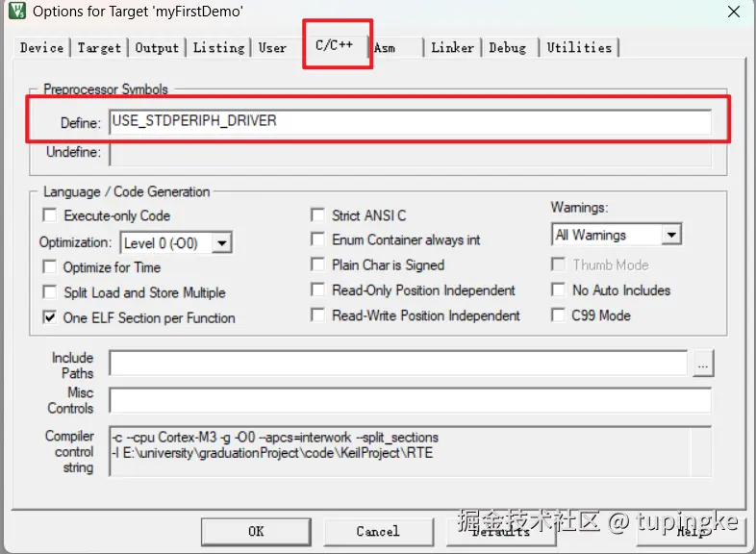
Task: Enable Execute-only Code checkbox
Action: click(x=50, y=215)
